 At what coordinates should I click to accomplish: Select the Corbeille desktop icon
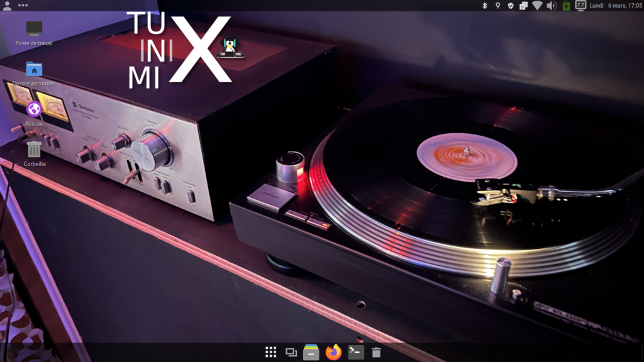click(34, 150)
